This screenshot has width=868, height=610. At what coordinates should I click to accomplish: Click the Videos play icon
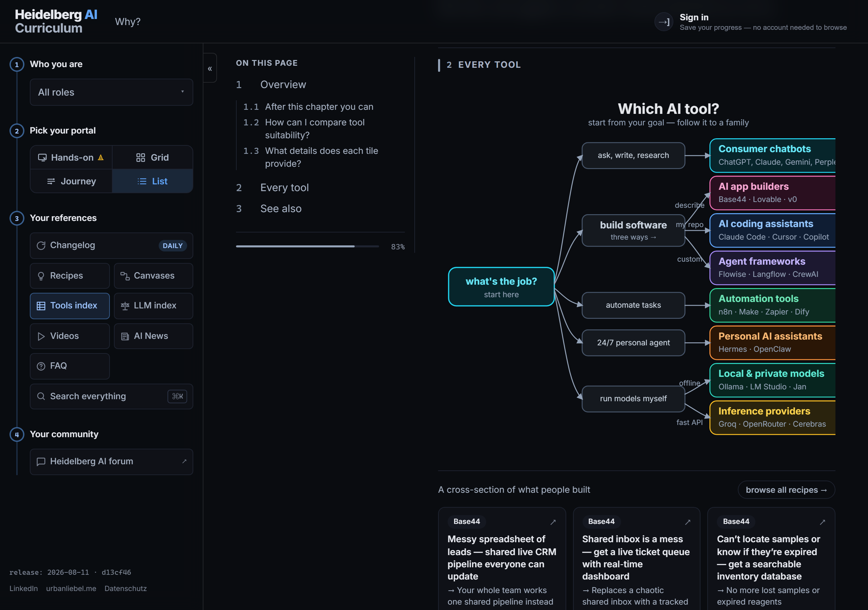click(41, 337)
